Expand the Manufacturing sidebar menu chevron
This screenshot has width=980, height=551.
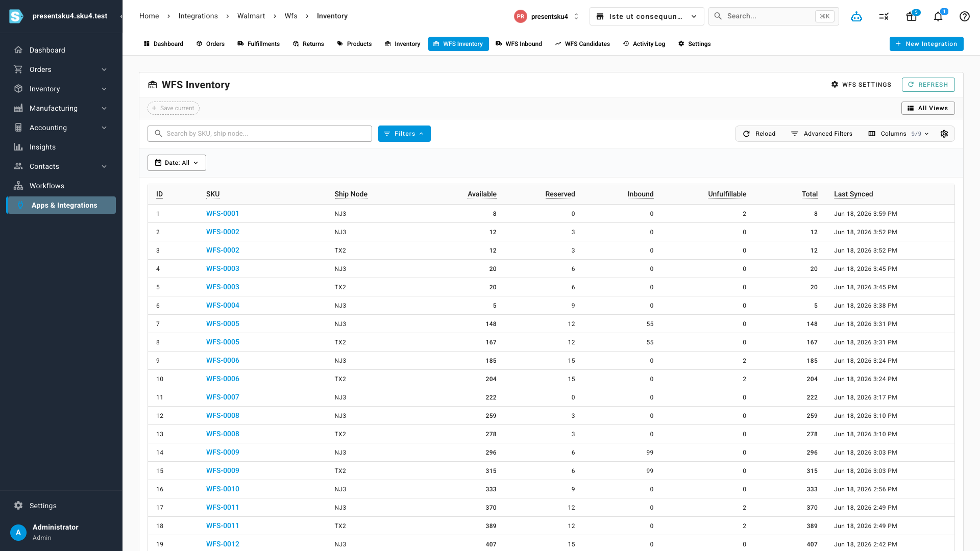tap(104, 108)
